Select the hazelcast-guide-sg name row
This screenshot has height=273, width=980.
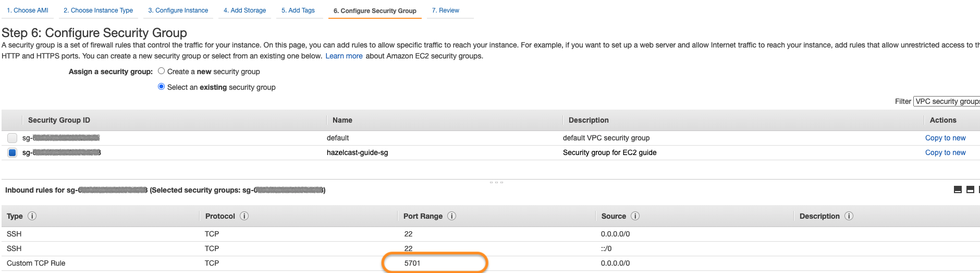pyautogui.click(x=357, y=152)
